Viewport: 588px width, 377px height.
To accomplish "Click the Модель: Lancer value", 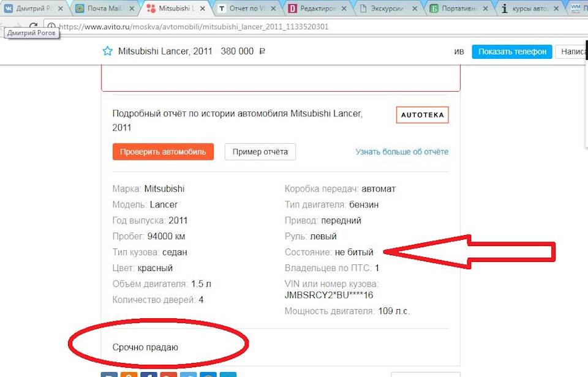I will click(164, 204).
